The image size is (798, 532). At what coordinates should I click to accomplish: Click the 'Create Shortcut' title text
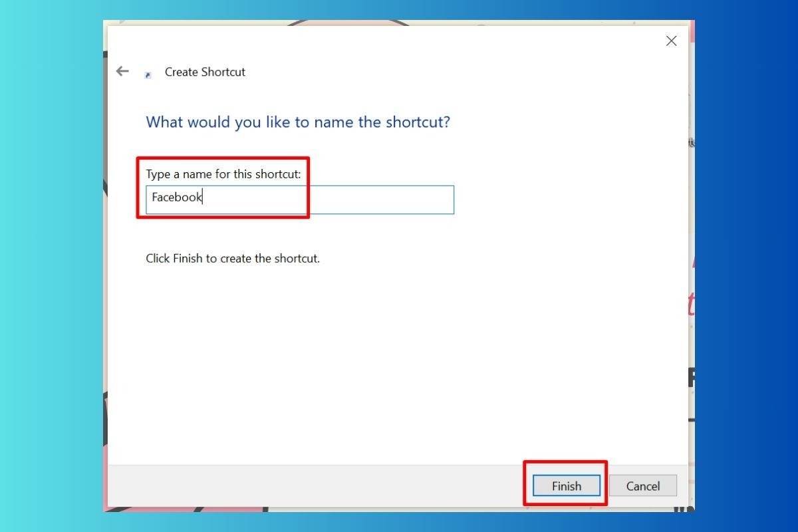coord(205,72)
